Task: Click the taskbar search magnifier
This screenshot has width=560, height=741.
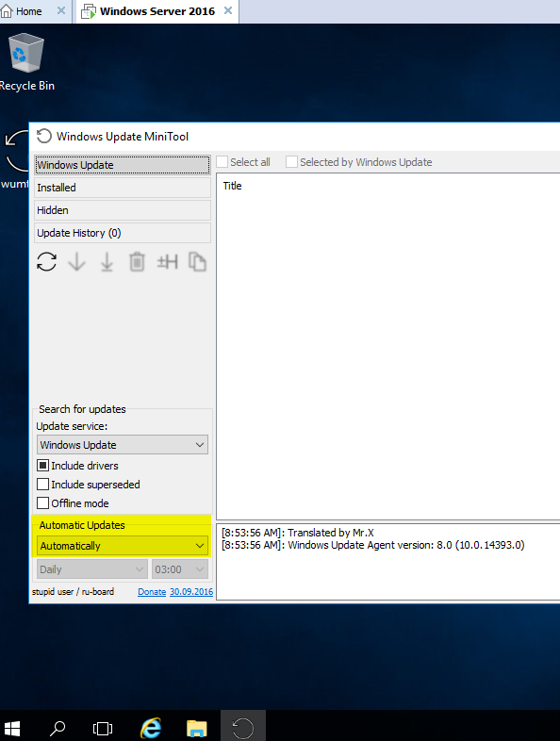Action: pos(58,728)
